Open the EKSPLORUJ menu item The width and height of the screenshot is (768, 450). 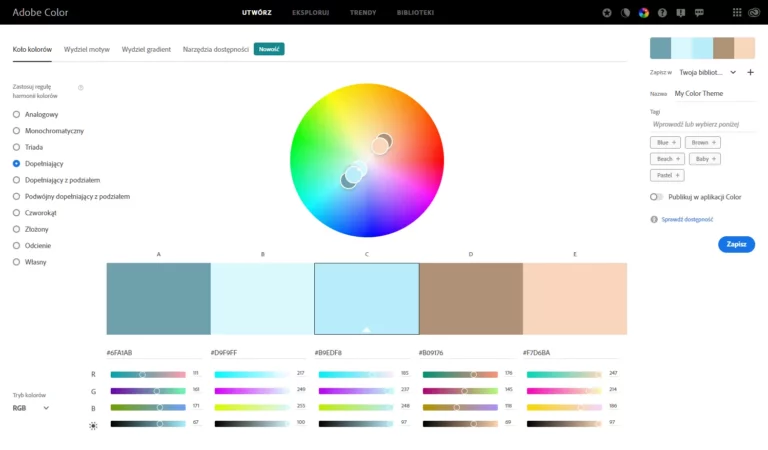click(x=310, y=13)
